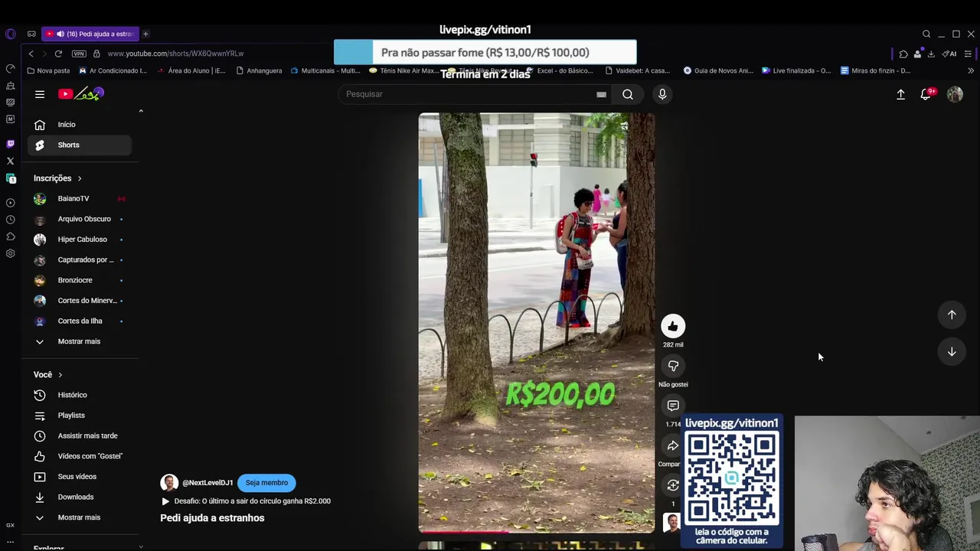Screen dimensions: 980x551
Task: Open Multicanais bookmark
Action: pos(325,70)
